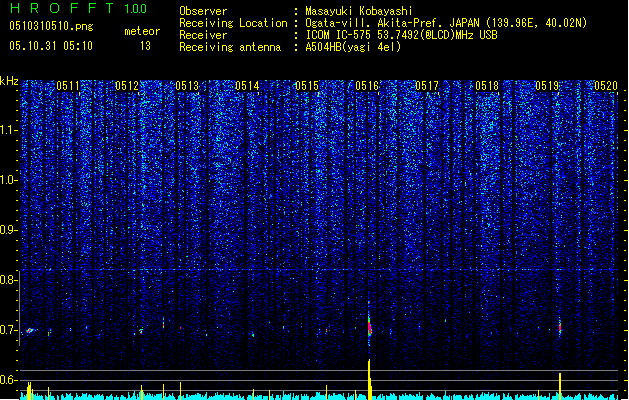Click the tallest yellow power spike under 0516
629x400 pixels.
pyautogui.click(x=369, y=379)
